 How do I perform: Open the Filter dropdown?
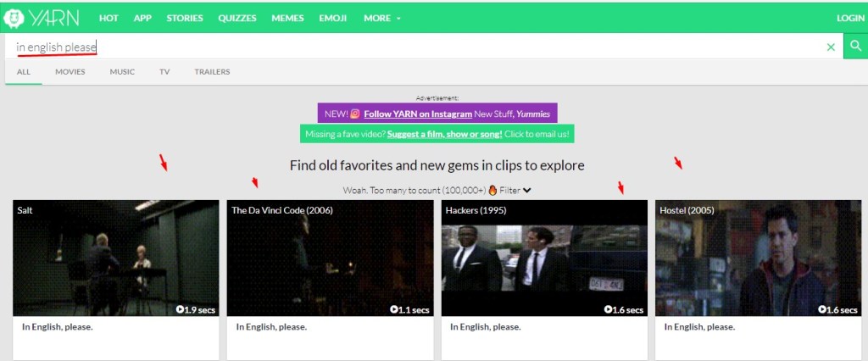(515, 191)
